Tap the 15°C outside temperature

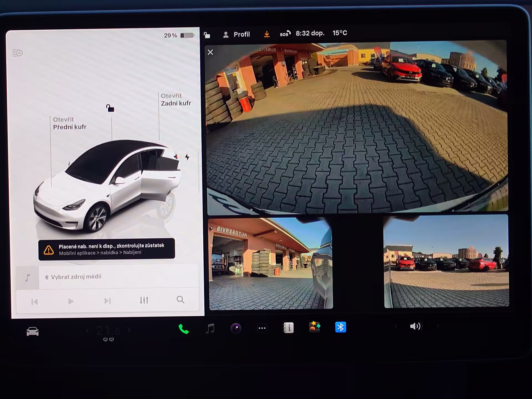[x=340, y=33]
